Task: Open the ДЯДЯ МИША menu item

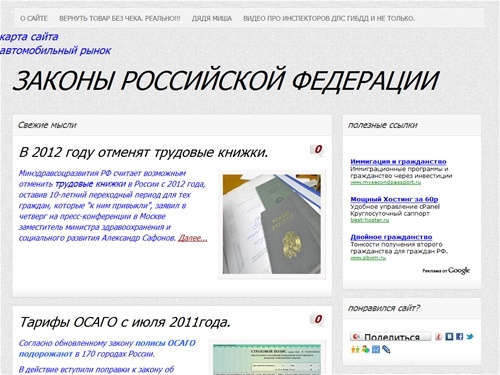Action: coord(212,18)
